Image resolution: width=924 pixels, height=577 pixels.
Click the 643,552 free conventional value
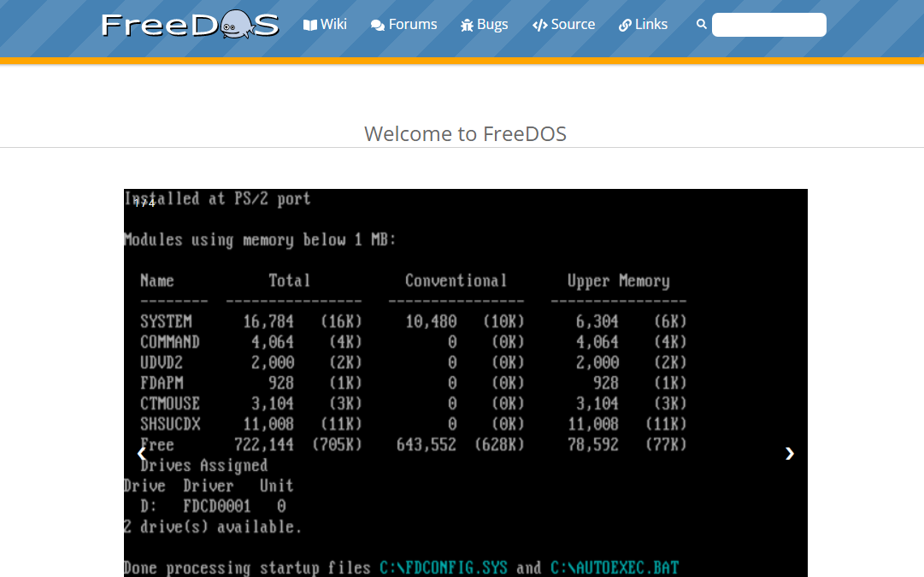[x=427, y=445]
